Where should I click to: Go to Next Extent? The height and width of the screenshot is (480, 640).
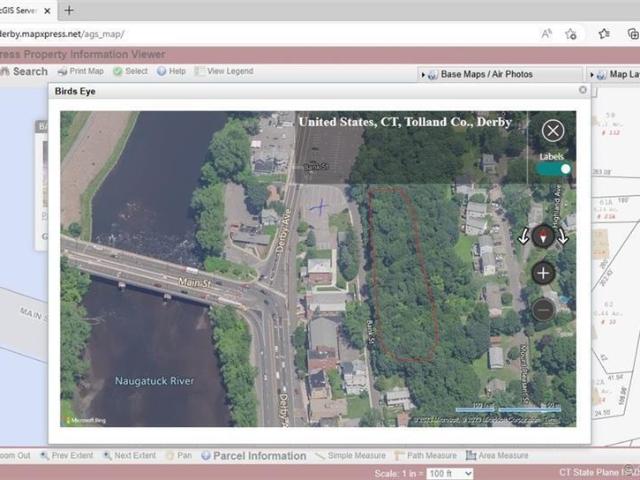pos(128,456)
